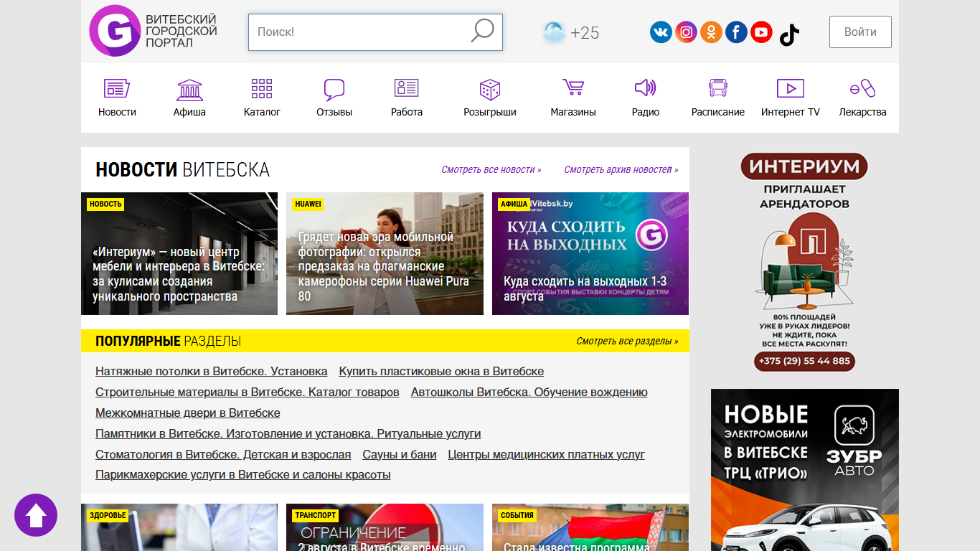
Task: Click the magnifying glass search icon
Action: [x=482, y=31]
